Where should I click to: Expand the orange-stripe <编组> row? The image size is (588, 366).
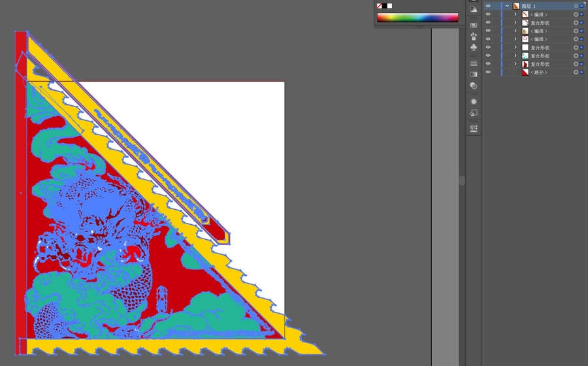click(x=515, y=14)
